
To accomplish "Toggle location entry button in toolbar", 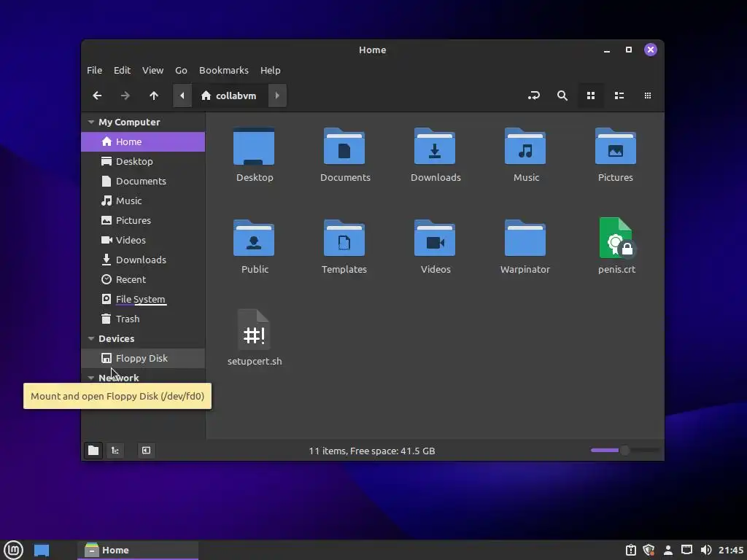I will (533, 96).
